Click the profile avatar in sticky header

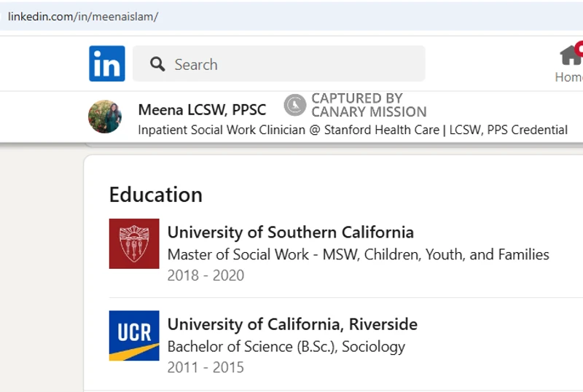105,117
